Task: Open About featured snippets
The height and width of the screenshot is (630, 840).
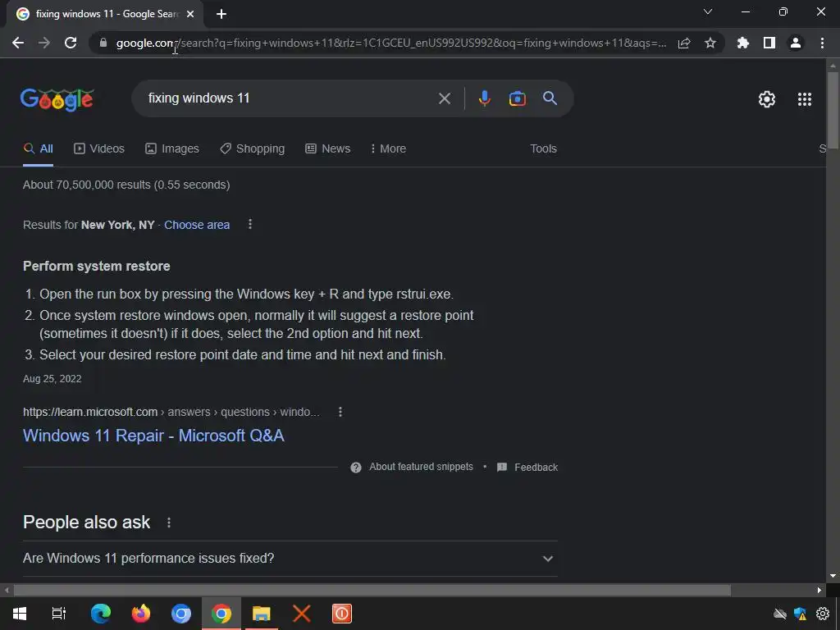Action: click(412, 467)
